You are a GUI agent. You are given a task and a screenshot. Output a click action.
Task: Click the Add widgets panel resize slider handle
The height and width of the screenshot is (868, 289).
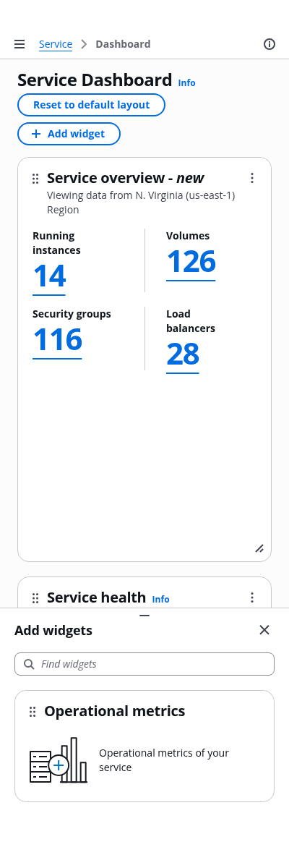[144, 616]
